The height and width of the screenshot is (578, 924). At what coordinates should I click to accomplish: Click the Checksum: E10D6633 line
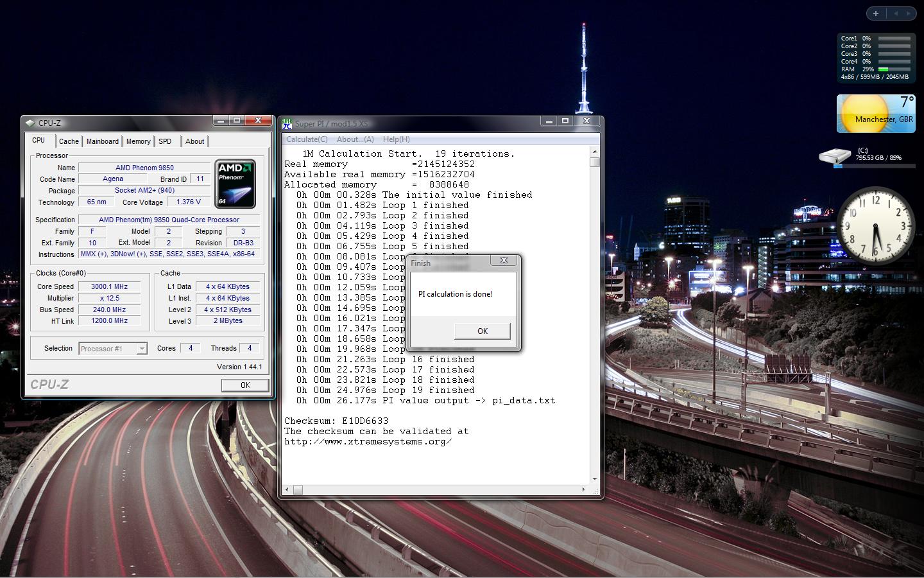[336, 421]
